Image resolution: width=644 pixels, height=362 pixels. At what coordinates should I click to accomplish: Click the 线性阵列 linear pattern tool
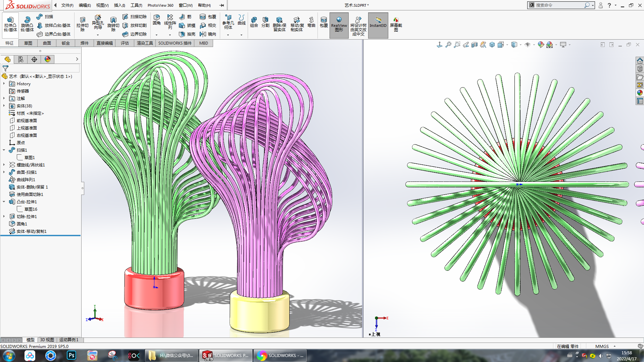click(x=170, y=22)
